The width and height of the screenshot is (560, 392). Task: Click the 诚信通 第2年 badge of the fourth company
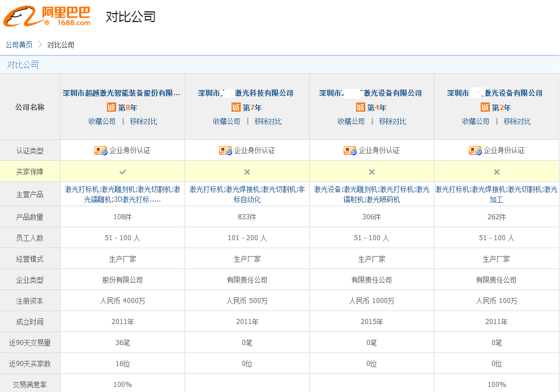(496, 107)
